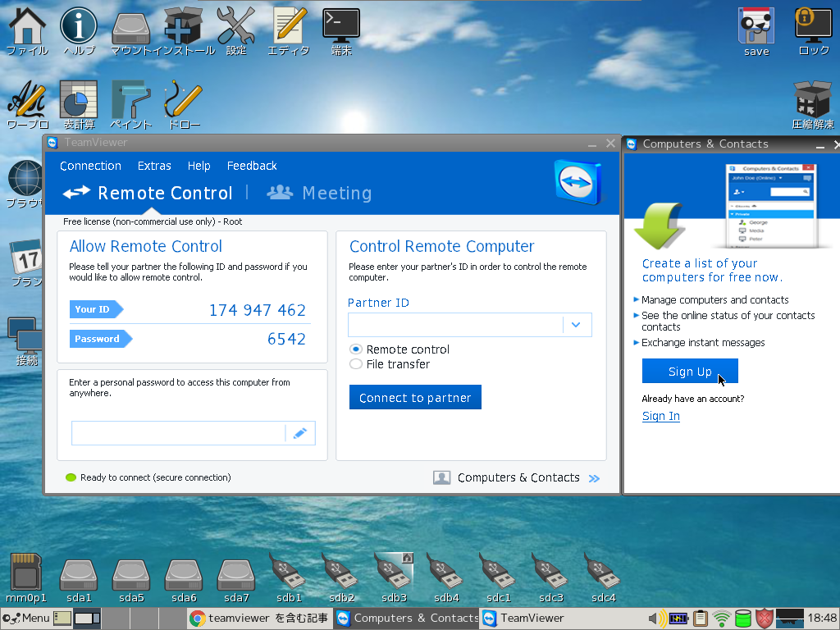Open the Connection menu
This screenshot has width=840, height=630.
coord(90,166)
